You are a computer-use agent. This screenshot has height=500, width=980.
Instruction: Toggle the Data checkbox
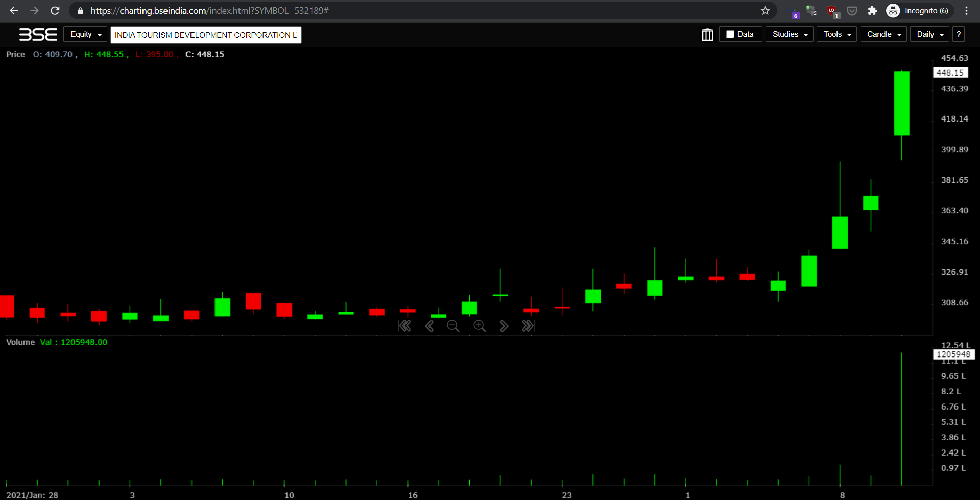tap(730, 34)
